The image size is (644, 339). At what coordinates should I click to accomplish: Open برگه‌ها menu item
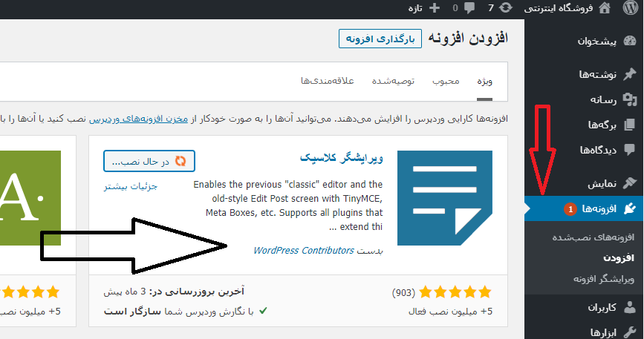(602, 125)
